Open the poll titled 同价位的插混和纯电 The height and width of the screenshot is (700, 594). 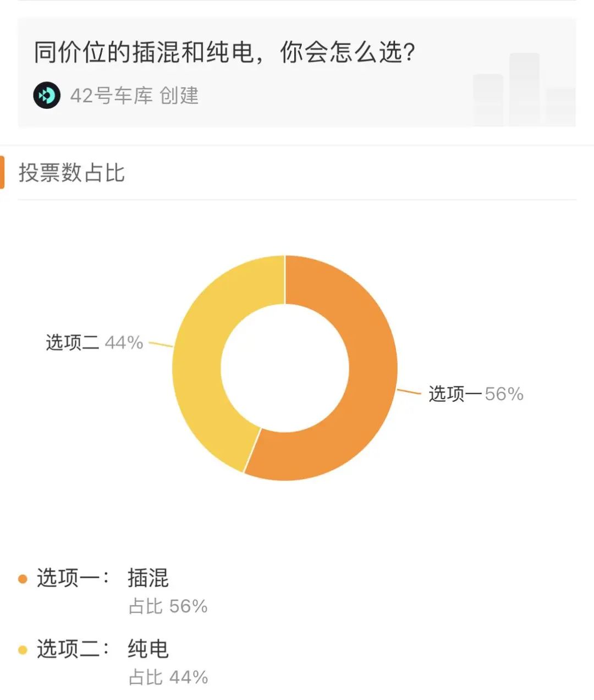pyautogui.click(x=224, y=52)
